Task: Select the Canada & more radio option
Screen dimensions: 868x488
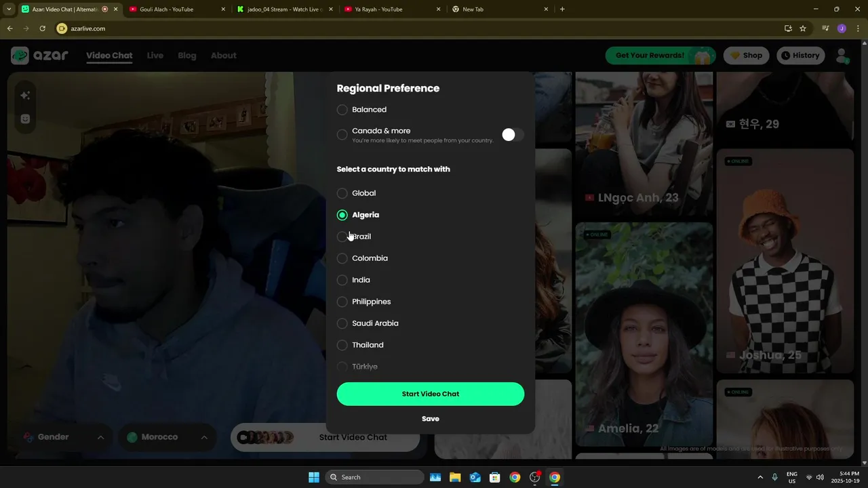Action: pyautogui.click(x=342, y=135)
